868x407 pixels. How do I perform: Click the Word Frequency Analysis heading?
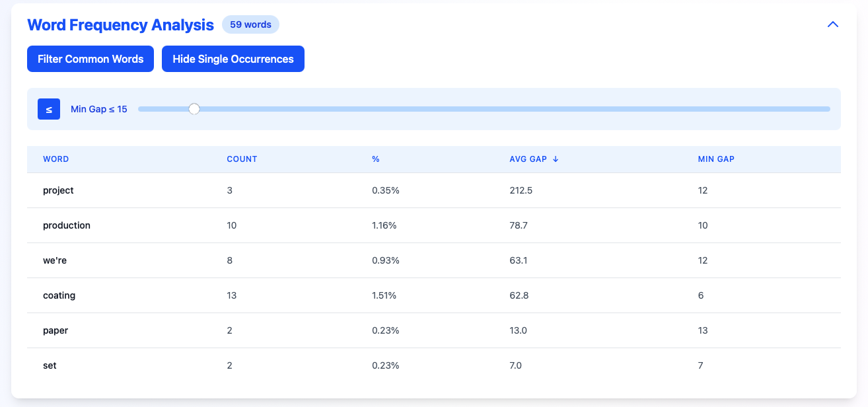(120, 25)
